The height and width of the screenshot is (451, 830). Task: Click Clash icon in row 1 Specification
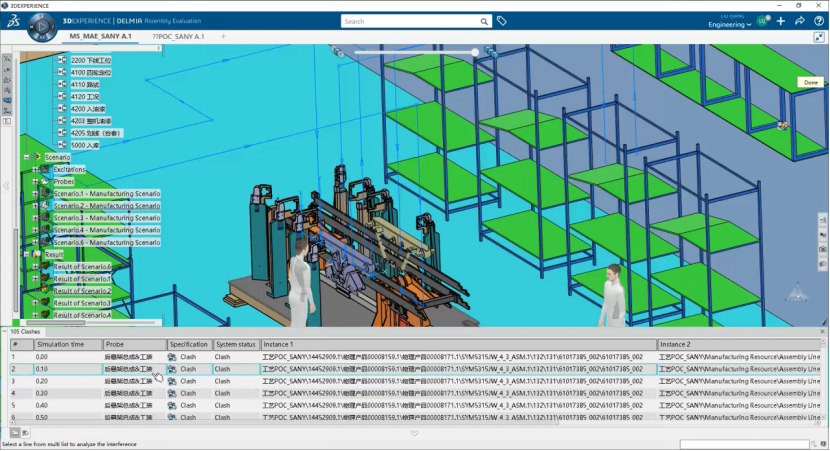click(173, 356)
